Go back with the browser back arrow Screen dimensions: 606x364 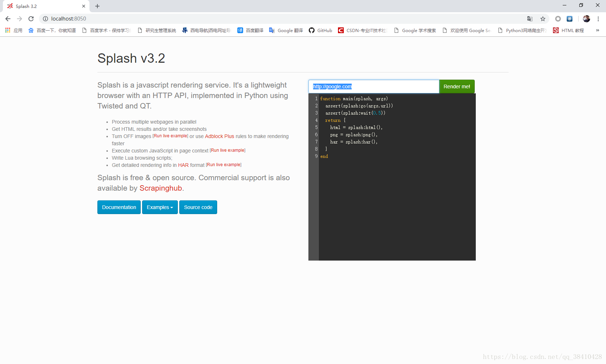pyautogui.click(x=8, y=19)
